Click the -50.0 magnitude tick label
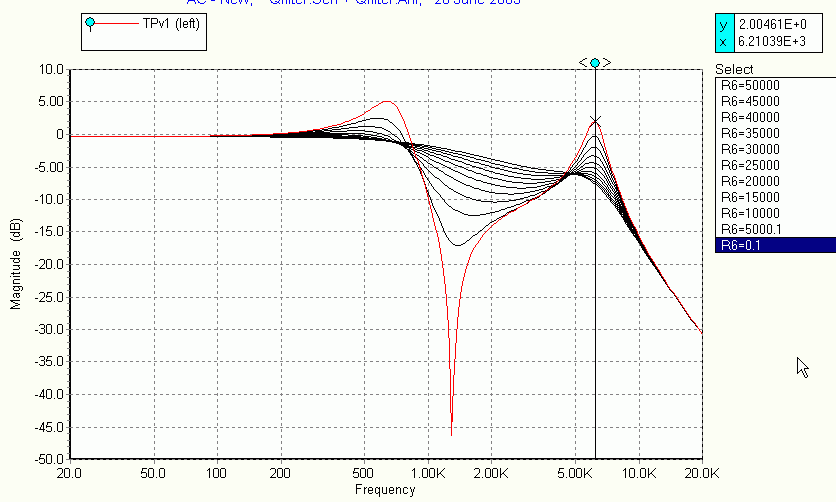The height and width of the screenshot is (502, 836). coord(49,459)
